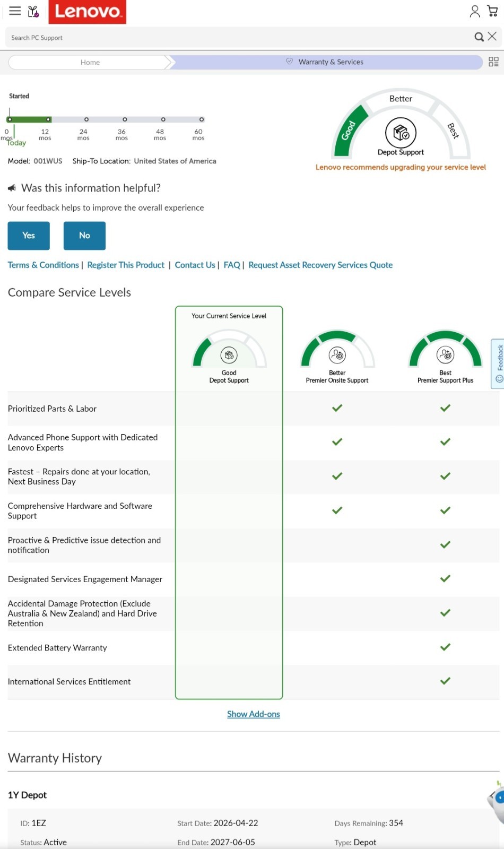Click the 12 mos timeline marker

[x=48, y=119]
